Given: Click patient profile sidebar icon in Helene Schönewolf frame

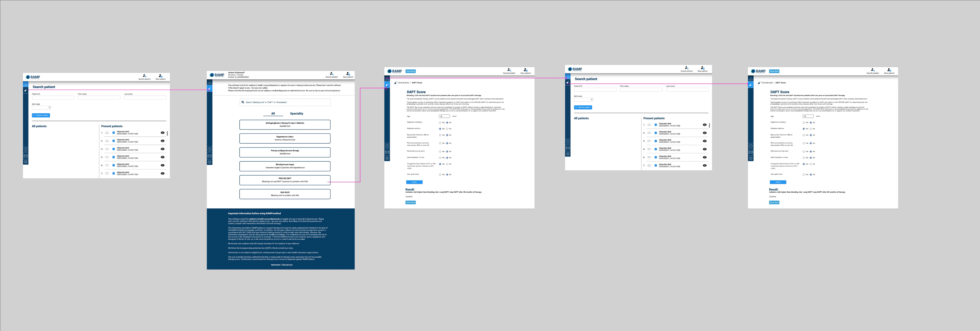Looking at the screenshot, I should tap(210, 82).
